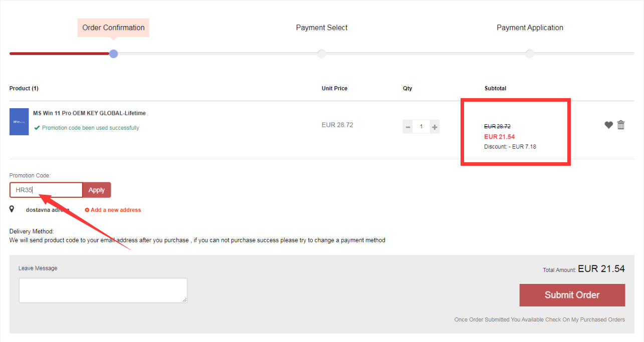The height and width of the screenshot is (342, 644).
Task: Add product to wishlist heart icon
Action: pyautogui.click(x=608, y=125)
